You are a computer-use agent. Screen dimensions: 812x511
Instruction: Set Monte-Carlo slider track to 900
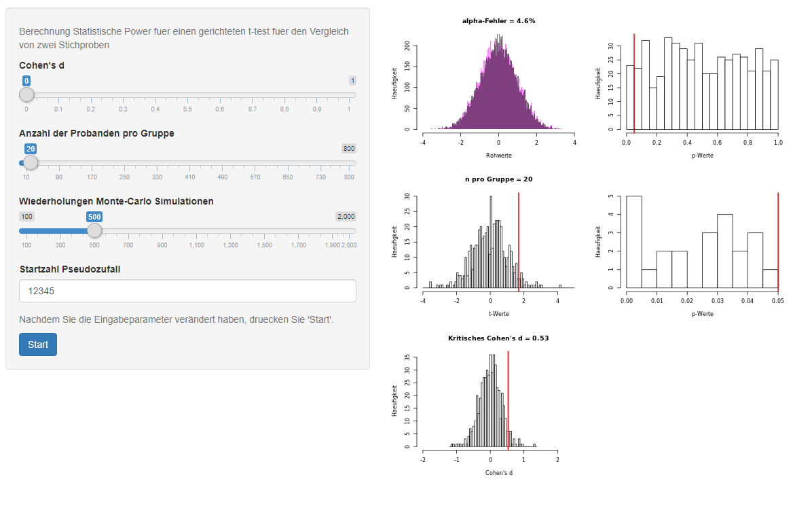point(162,230)
